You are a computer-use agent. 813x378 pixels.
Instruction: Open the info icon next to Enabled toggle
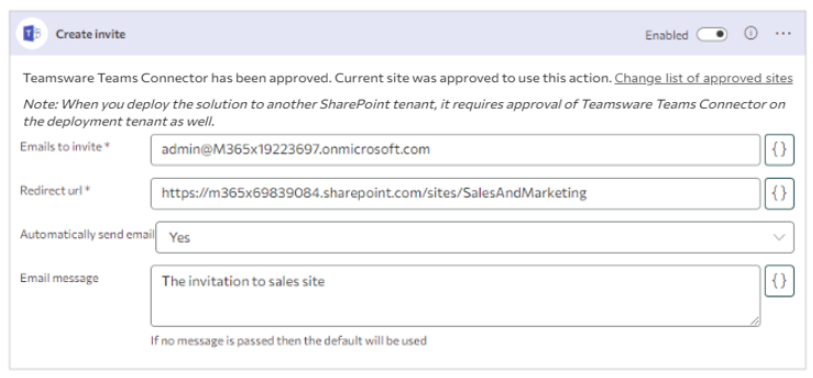click(x=751, y=34)
